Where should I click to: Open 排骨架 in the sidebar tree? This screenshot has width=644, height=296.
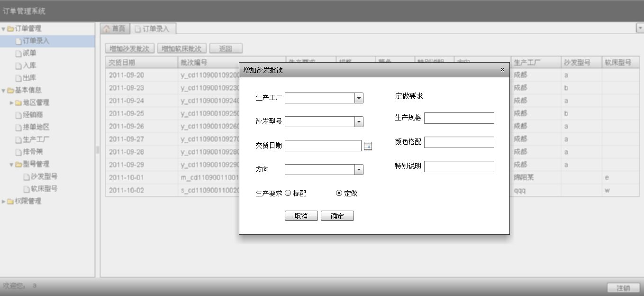click(47, 152)
